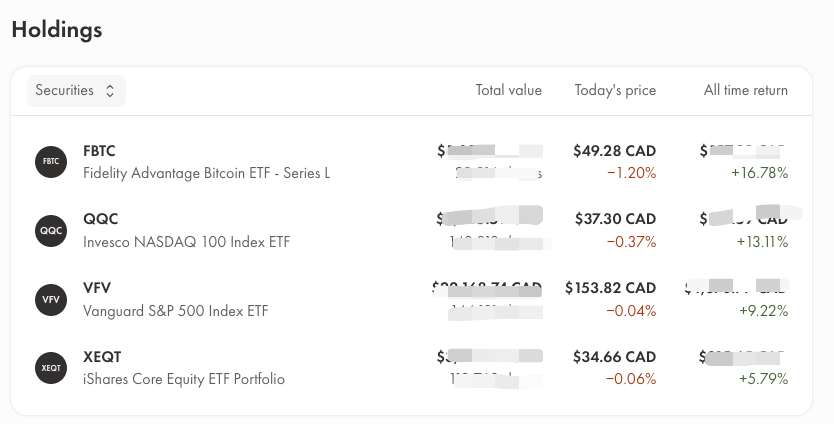834x424 pixels.
Task: Click FBTC all time return +16.78%
Action: tap(760, 173)
